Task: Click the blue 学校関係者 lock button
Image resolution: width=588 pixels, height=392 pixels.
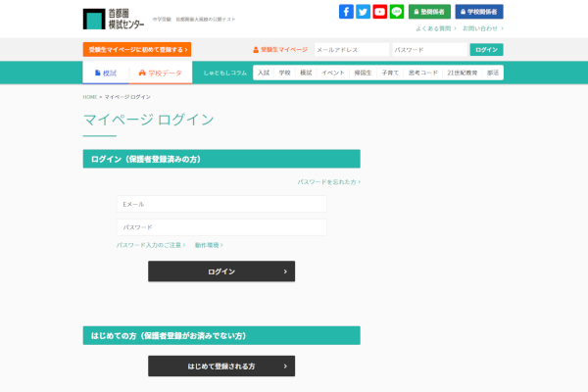Action: point(479,12)
